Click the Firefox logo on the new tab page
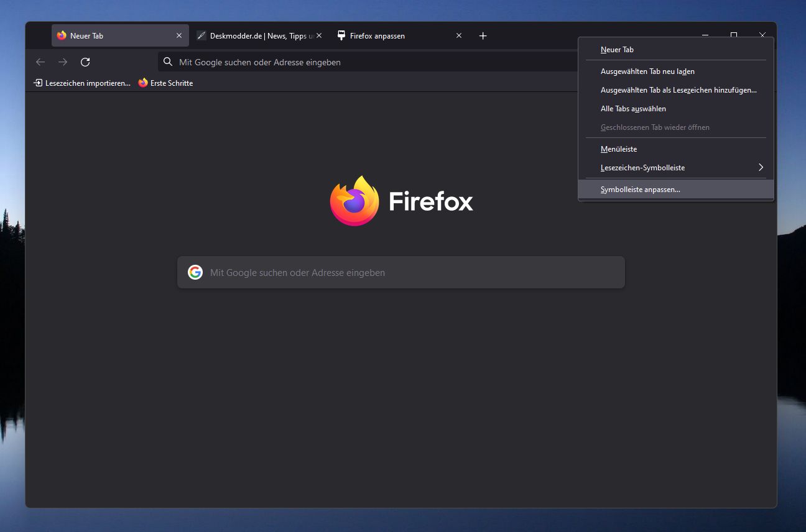The width and height of the screenshot is (806, 532). tap(354, 201)
